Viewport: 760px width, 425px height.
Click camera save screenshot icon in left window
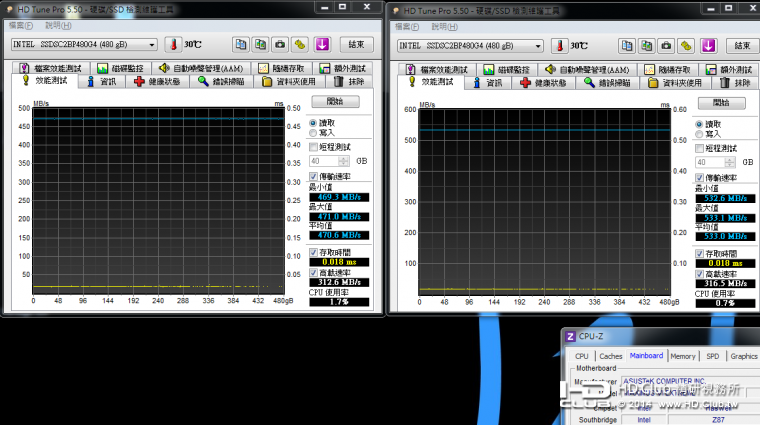(x=280, y=45)
